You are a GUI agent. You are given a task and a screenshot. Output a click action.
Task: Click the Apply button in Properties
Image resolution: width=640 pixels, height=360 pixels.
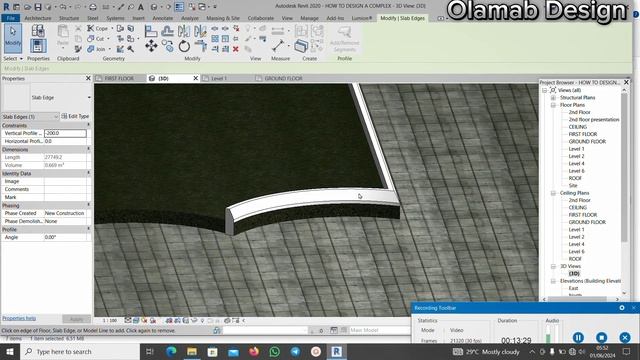pos(76,319)
